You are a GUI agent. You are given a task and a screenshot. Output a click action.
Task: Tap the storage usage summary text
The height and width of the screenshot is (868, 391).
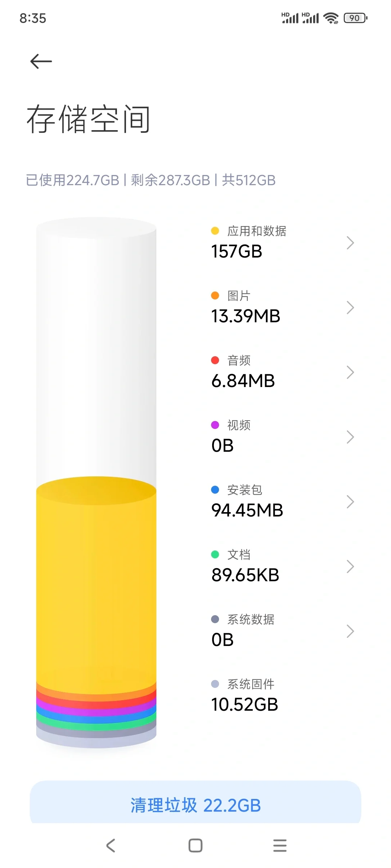pyautogui.click(x=151, y=180)
